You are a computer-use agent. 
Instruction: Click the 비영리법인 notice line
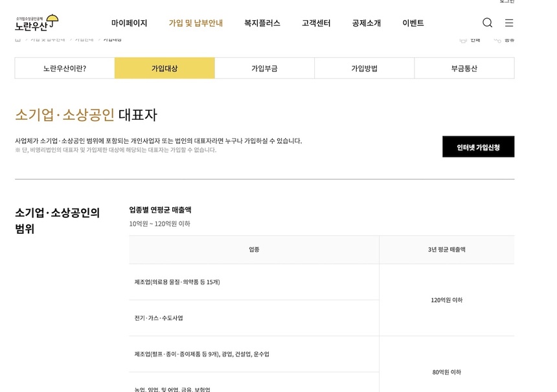click(115, 150)
